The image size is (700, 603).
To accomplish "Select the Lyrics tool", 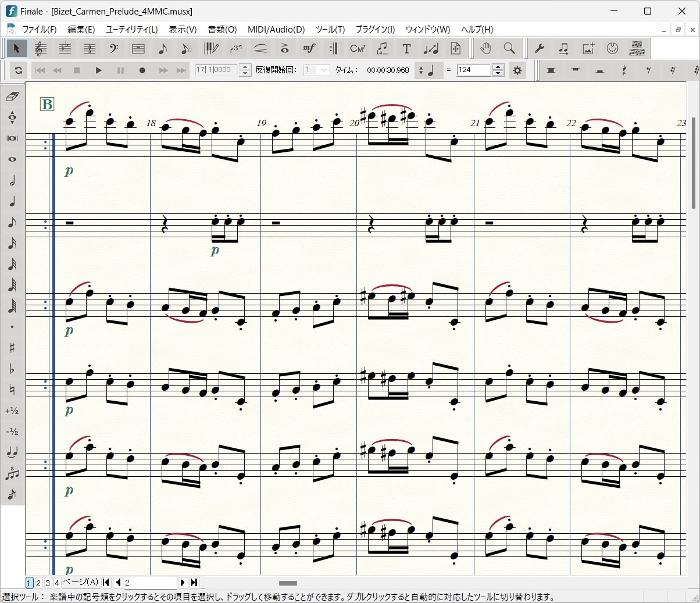I will 382,49.
